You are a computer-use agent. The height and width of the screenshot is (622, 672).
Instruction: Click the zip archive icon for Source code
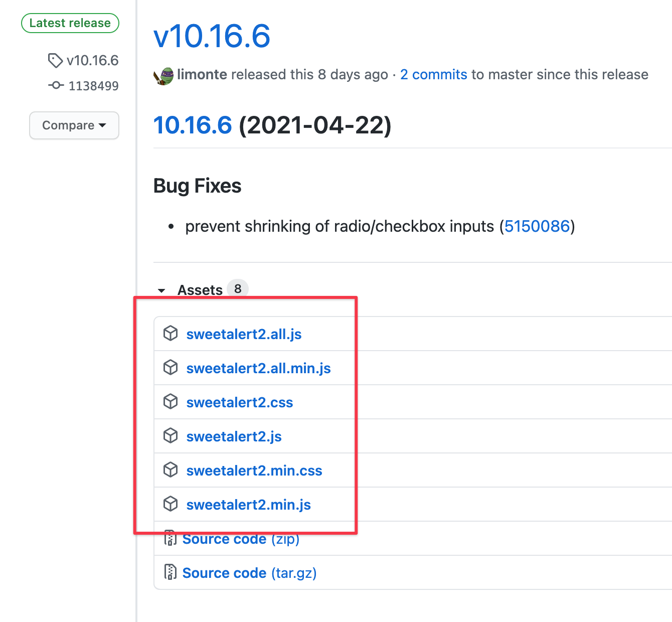[x=171, y=538]
